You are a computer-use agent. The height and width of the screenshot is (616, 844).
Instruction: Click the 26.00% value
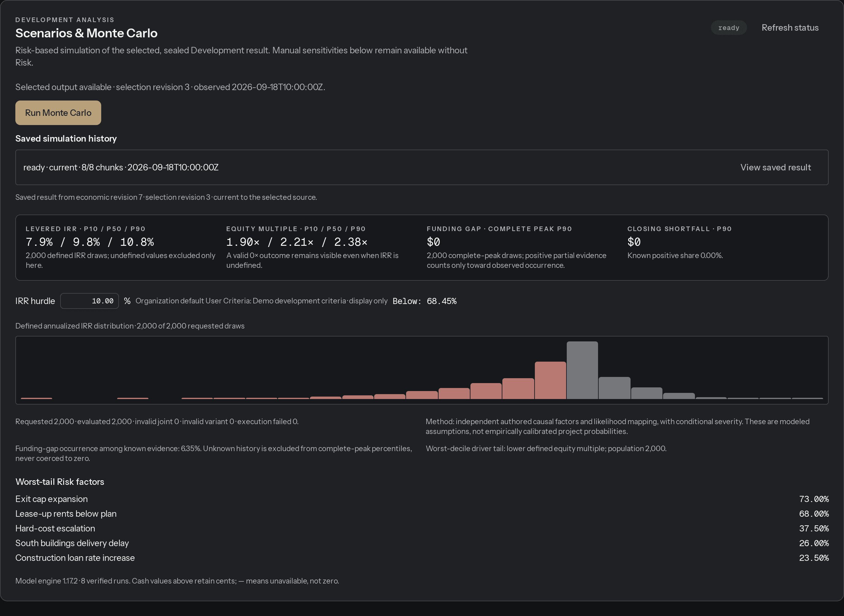click(x=814, y=543)
